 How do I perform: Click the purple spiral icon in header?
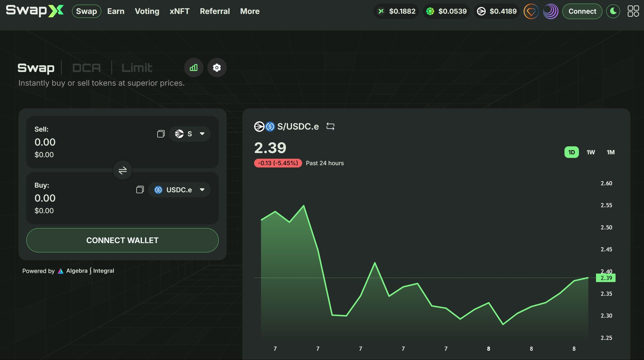[550, 11]
